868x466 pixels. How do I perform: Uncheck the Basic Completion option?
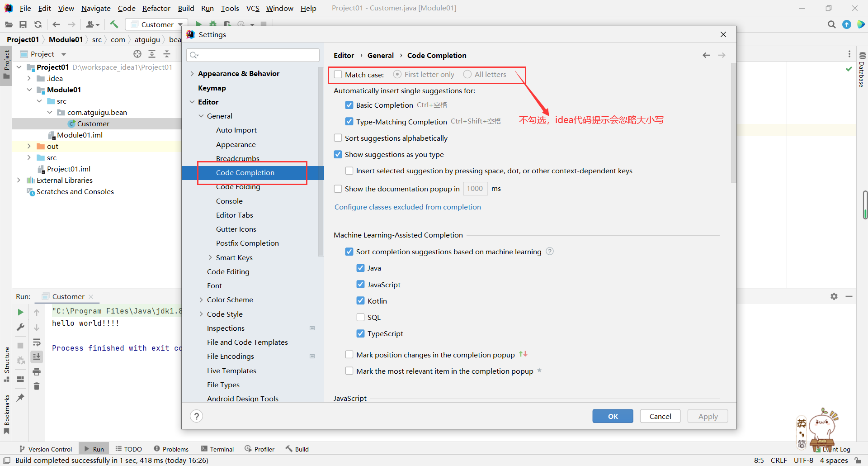pos(349,105)
